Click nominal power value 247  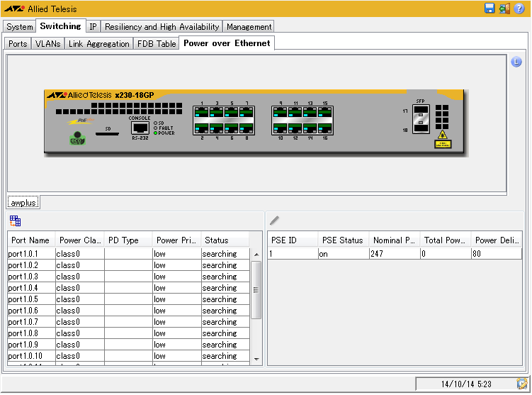[395, 254]
